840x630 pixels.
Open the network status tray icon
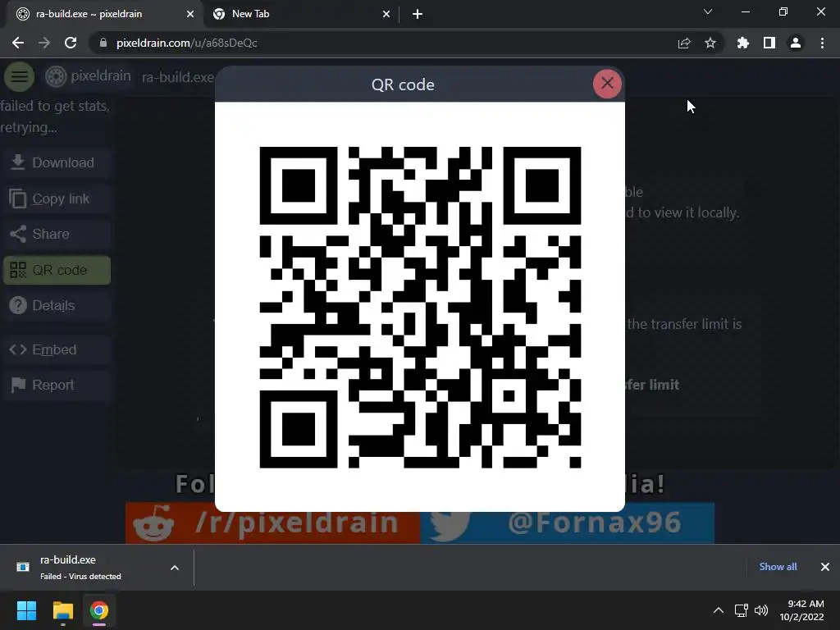click(x=742, y=610)
